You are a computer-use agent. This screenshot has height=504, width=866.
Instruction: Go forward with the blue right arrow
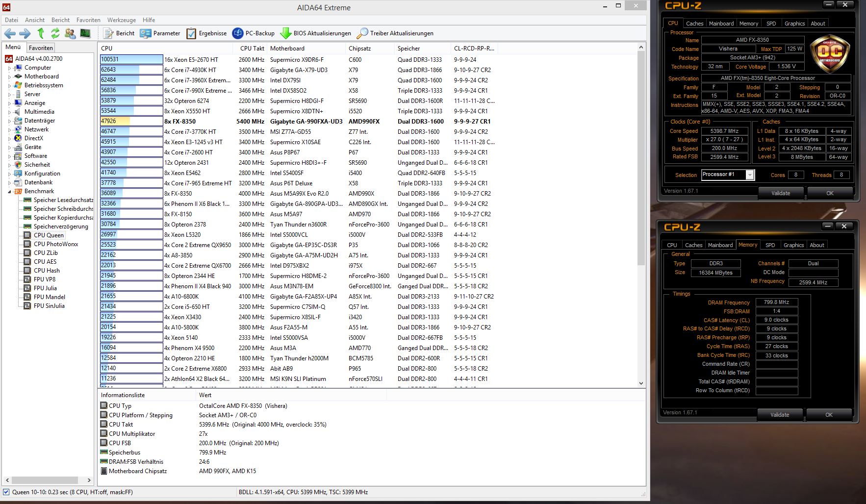point(25,33)
